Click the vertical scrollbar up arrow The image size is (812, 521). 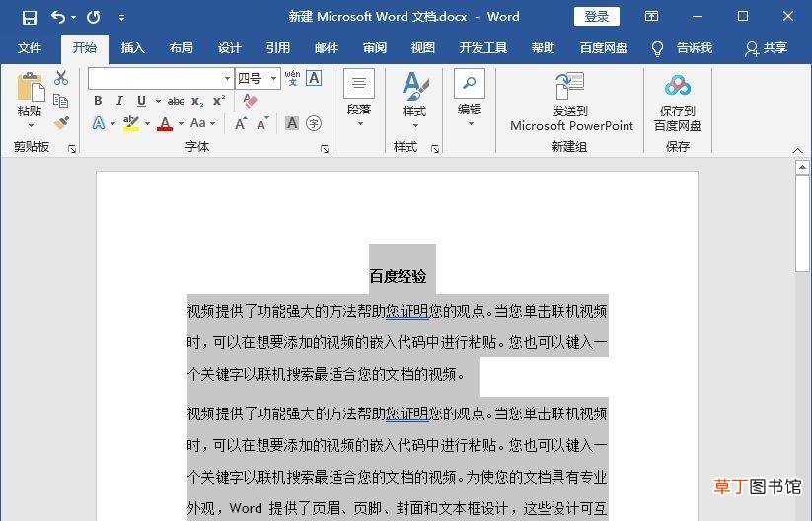coord(802,168)
